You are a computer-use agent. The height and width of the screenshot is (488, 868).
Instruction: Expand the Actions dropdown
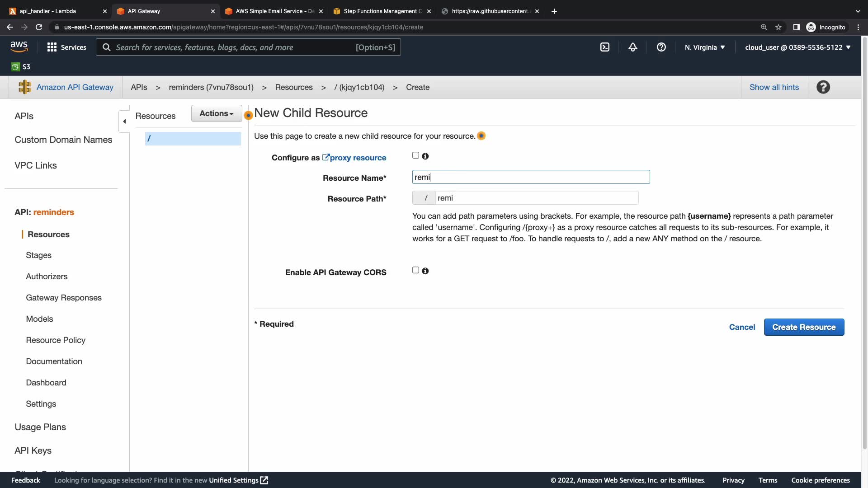[x=217, y=113]
